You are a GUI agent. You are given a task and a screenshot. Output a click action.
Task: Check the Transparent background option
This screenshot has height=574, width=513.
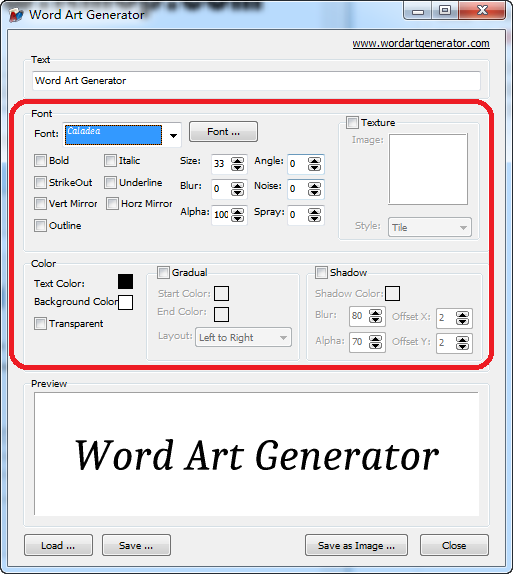40,324
